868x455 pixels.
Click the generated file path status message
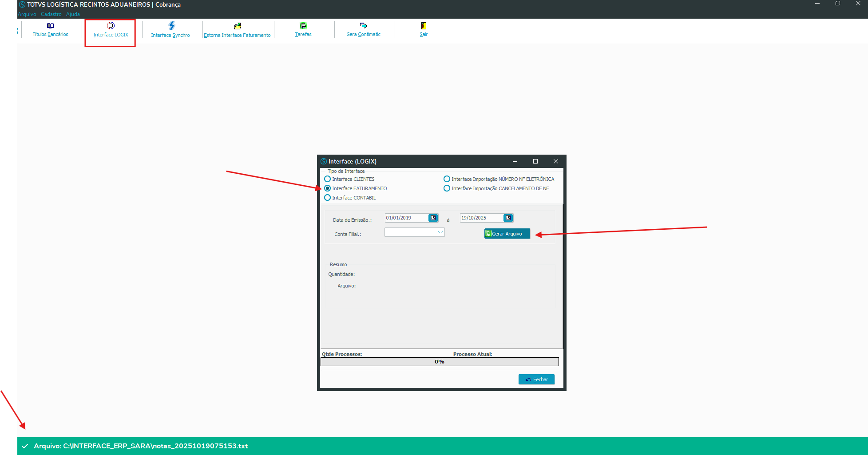(x=141, y=446)
